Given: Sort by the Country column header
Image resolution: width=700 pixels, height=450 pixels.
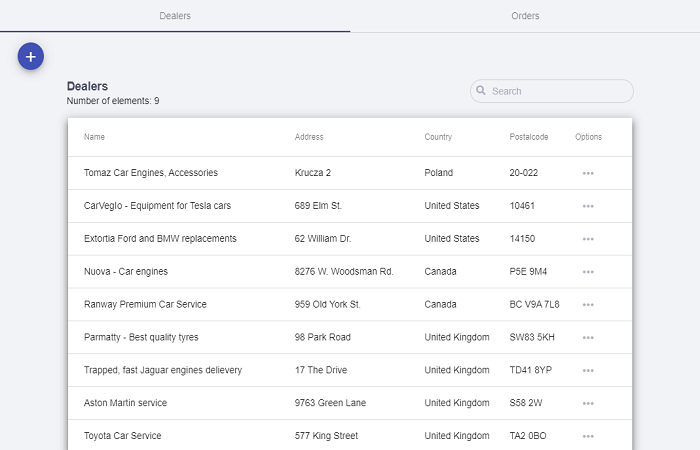Looking at the screenshot, I should tap(438, 137).
